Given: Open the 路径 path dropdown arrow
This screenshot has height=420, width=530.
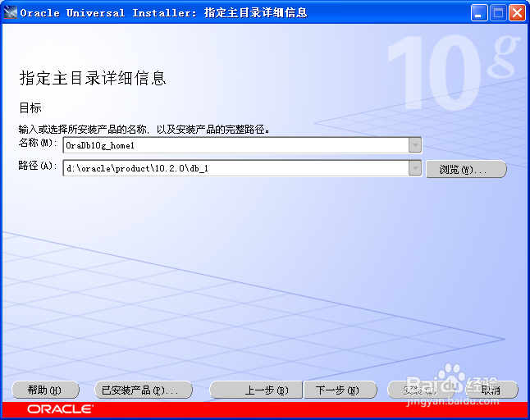Looking at the screenshot, I should click(x=415, y=168).
